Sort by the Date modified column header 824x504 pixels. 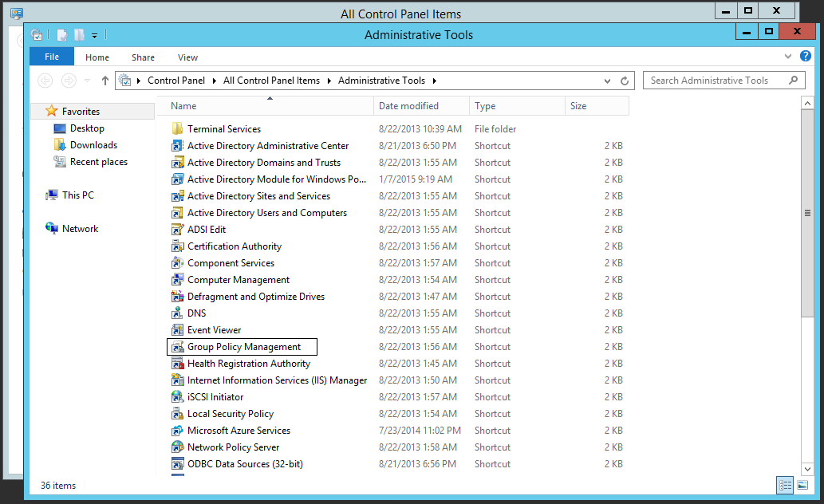421,106
